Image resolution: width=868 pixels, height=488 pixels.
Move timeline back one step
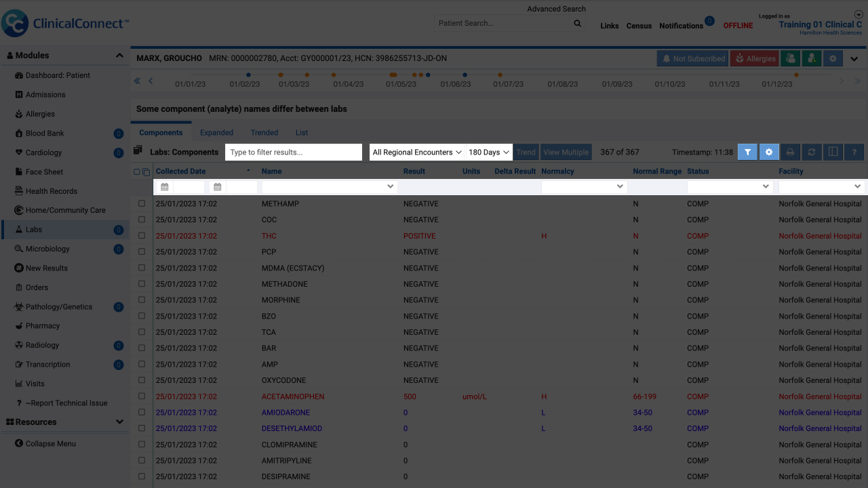pyautogui.click(x=151, y=81)
